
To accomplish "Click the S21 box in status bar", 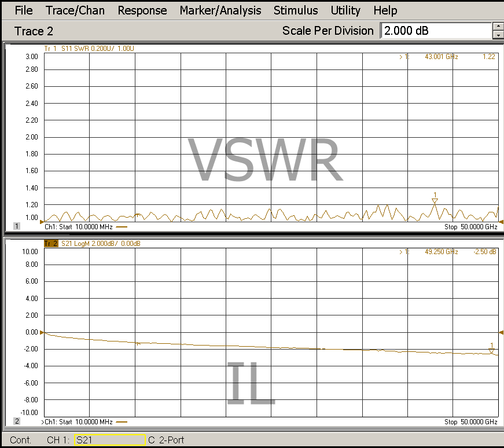I will (x=109, y=440).
